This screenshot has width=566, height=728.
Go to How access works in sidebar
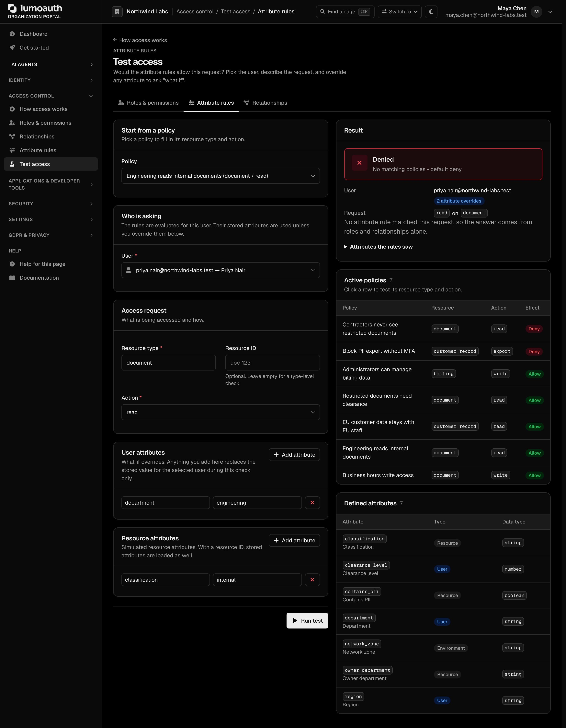[x=51, y=109]
